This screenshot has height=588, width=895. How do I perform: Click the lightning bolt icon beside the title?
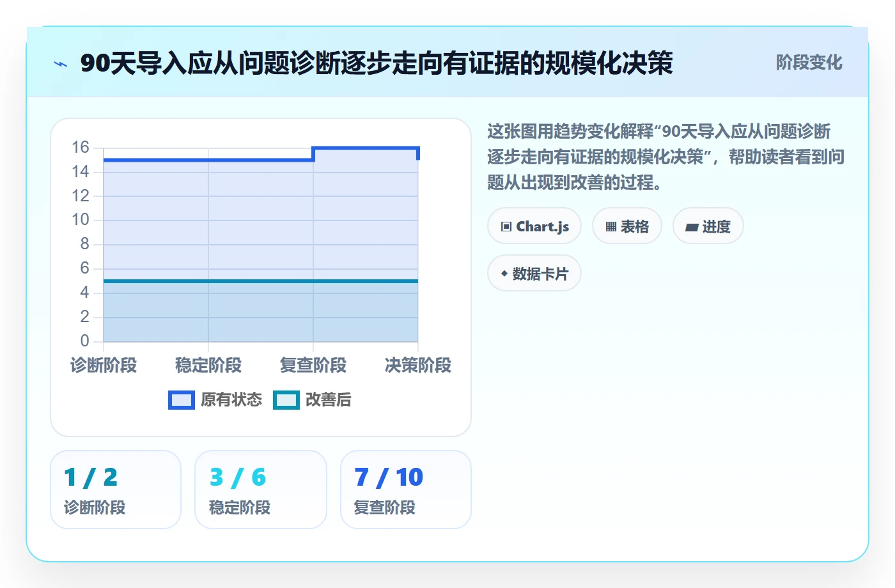click(61, 64)
